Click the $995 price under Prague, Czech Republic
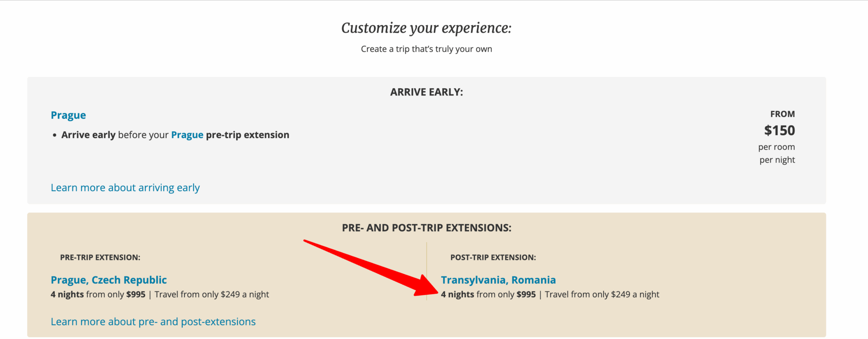This screenshot has height=339, width=868. [136, 295]
